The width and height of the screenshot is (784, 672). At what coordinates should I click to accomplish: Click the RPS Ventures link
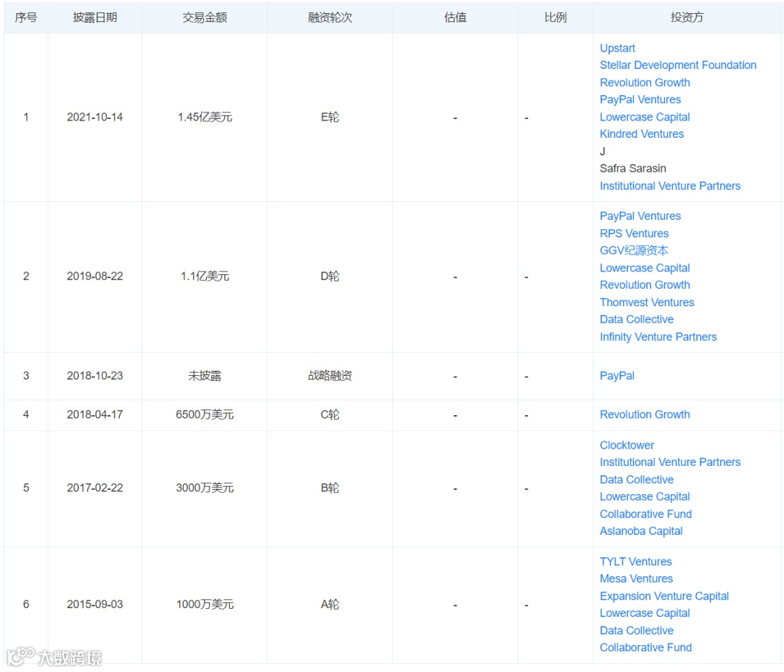634,234
